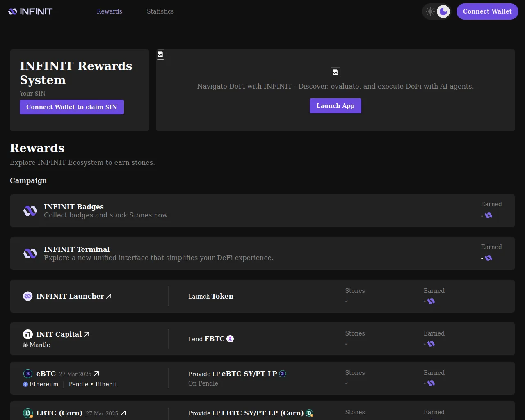Click the 'On Pendle' text
The height and width of the screenshot is (420, 525).
[203, 383]
